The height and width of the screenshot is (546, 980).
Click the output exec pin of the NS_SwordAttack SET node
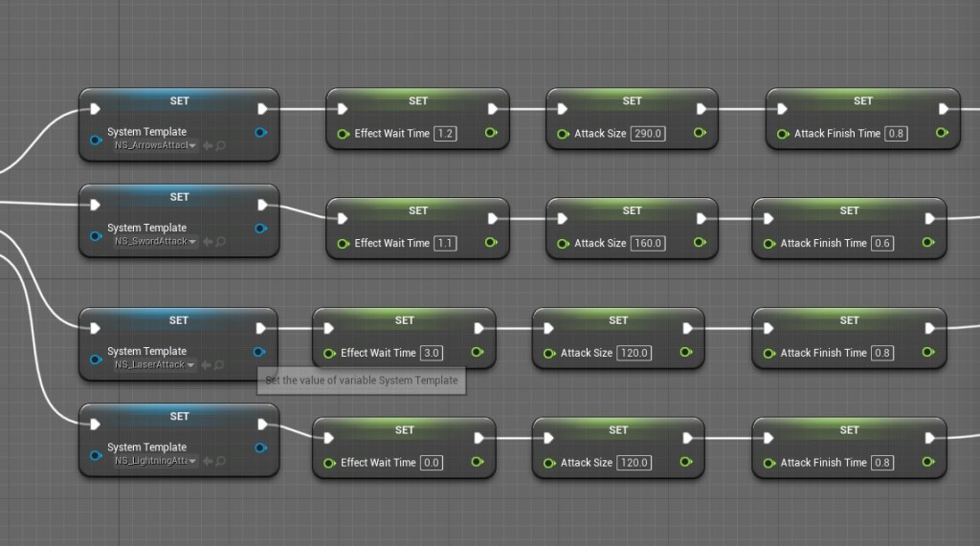pyautogui.click(x=263, y=205)
